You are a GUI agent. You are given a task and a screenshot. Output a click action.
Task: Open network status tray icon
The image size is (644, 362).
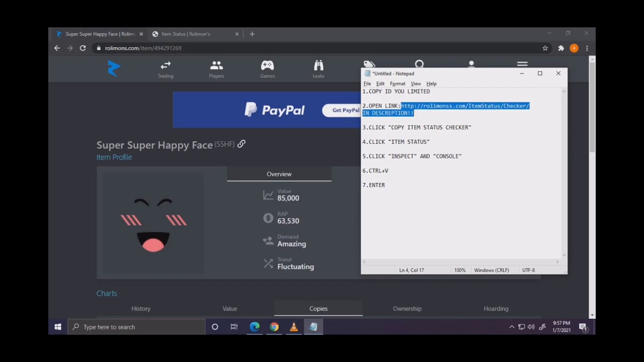(x=521, y=327)
